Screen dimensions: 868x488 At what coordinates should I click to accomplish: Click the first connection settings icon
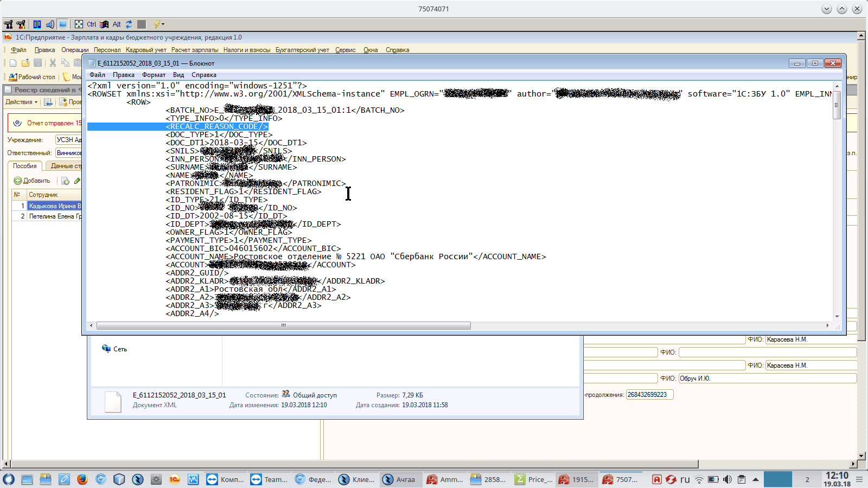[x=8, y=24]
